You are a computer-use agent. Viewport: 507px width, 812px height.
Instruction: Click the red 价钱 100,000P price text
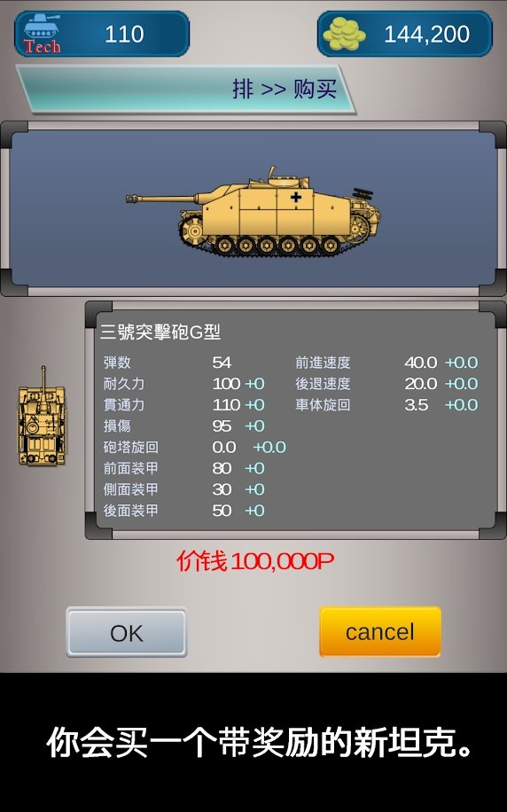pos(255,561)
